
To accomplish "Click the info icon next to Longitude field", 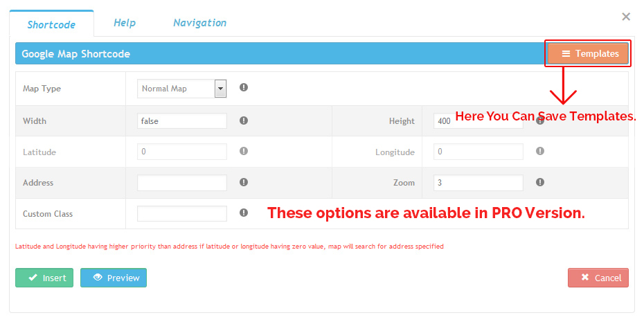I will coord(540,151).
